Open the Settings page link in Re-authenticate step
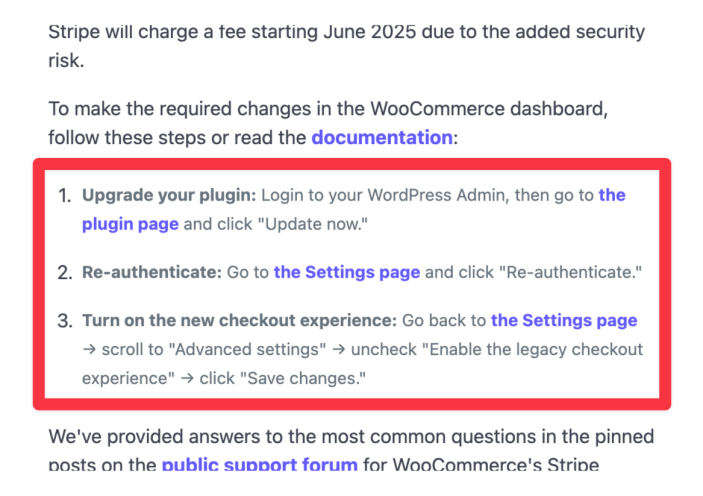The image size is (703, 496). point(347,272)
